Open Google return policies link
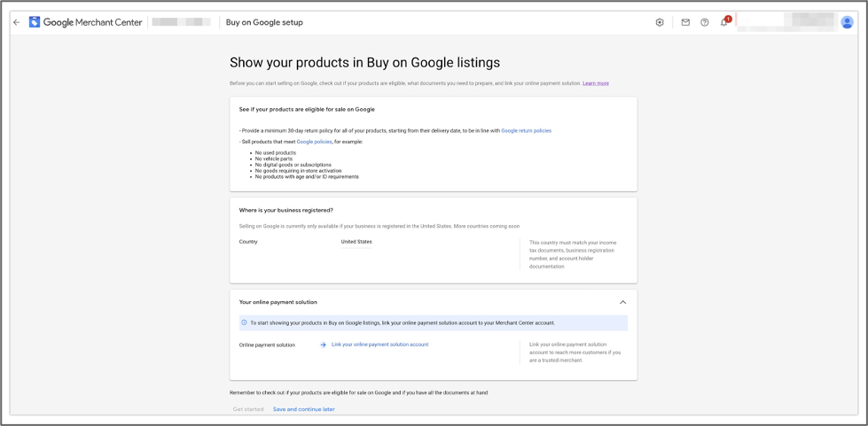 (x=527, y=130)
